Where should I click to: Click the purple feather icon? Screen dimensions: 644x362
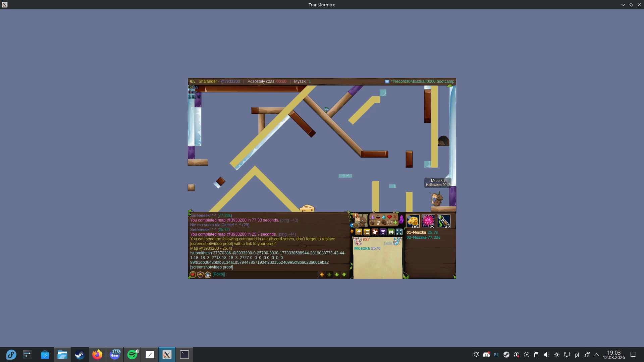[401, 220]
